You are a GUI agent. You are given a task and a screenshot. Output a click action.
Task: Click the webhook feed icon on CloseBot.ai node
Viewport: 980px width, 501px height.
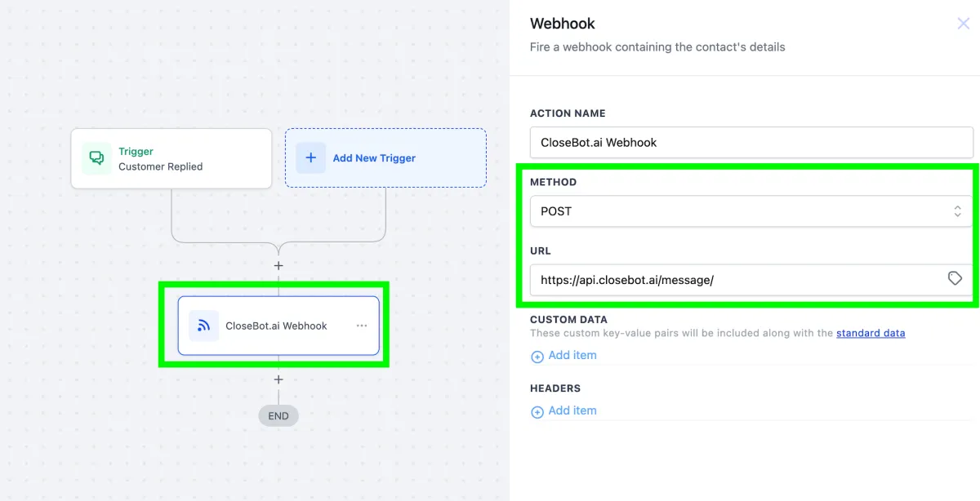[x=203, y=326]
